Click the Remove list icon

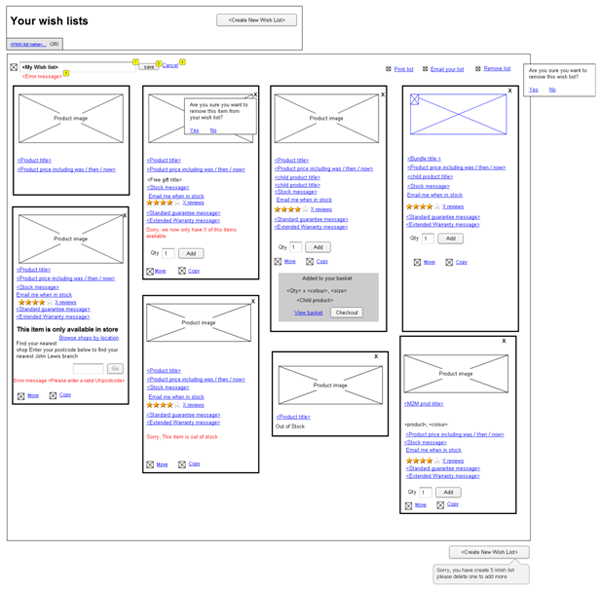[477, 69]
